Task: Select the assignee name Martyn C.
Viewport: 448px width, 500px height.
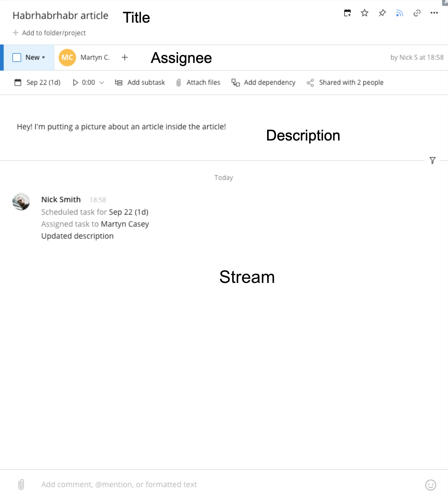Action: click(x=95, y=57)
